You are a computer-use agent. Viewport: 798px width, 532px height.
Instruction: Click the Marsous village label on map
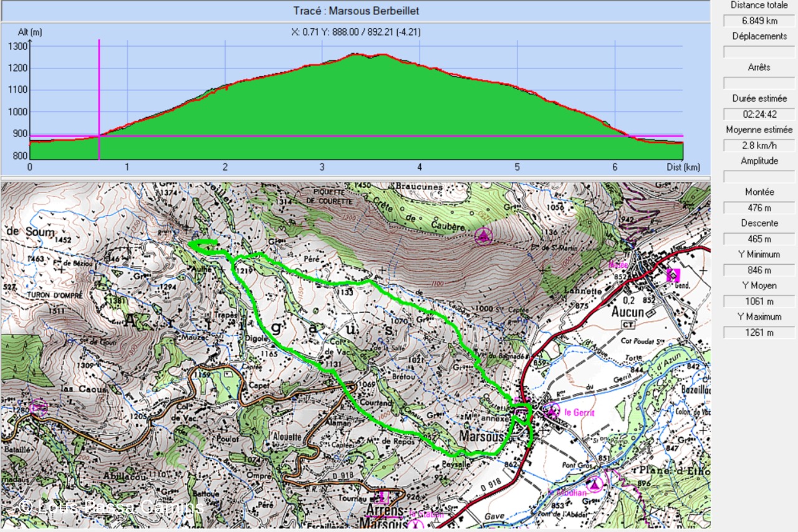(x=481, y=437)
